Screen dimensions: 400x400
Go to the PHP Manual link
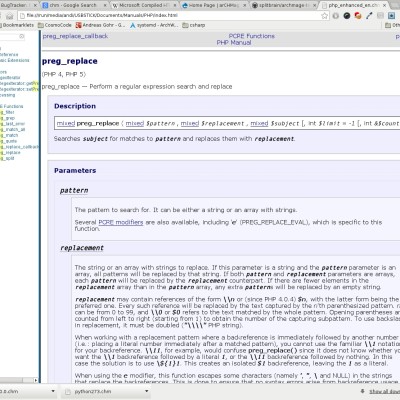click(x=234, y=43)
